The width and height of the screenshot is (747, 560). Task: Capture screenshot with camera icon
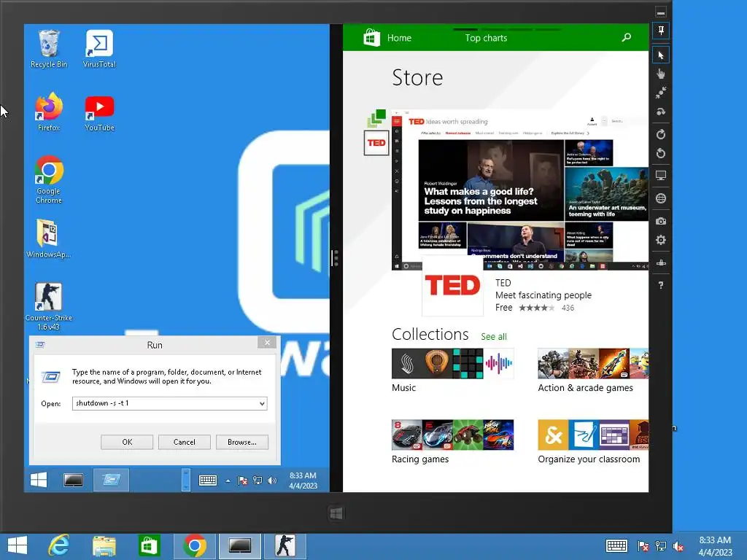[x=661, y=221]
